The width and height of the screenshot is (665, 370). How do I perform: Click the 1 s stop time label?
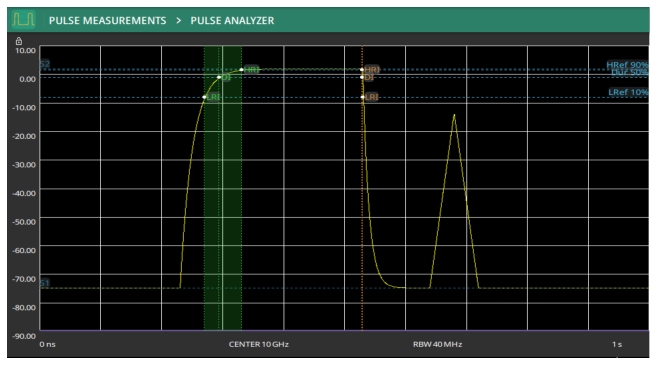pos(617,344)
